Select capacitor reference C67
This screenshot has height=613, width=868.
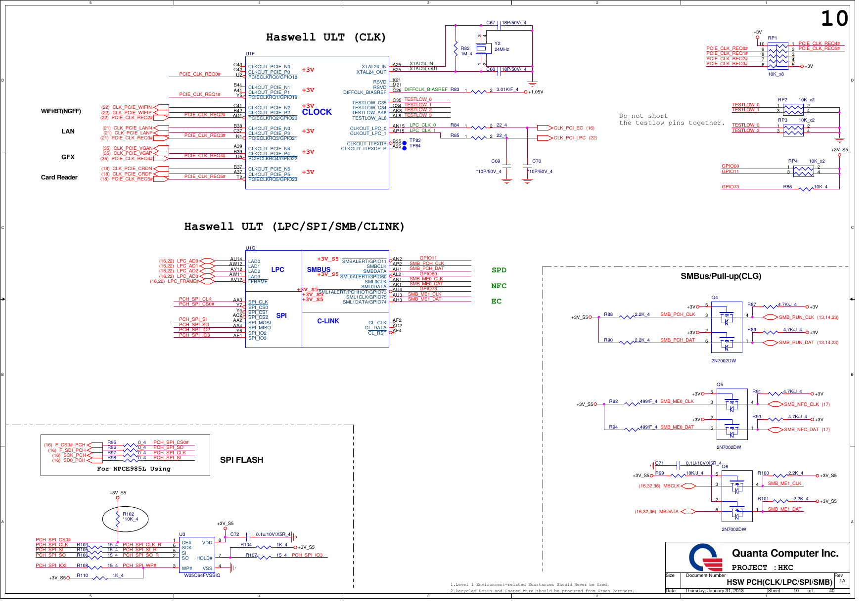491,23
